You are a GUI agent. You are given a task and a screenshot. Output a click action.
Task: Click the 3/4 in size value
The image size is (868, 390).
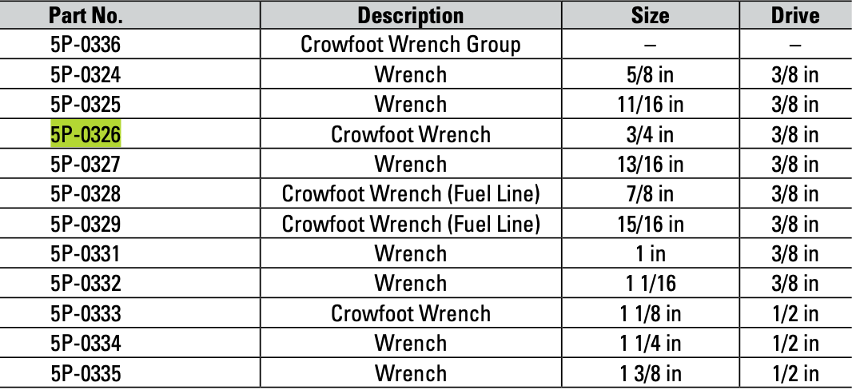649,134
